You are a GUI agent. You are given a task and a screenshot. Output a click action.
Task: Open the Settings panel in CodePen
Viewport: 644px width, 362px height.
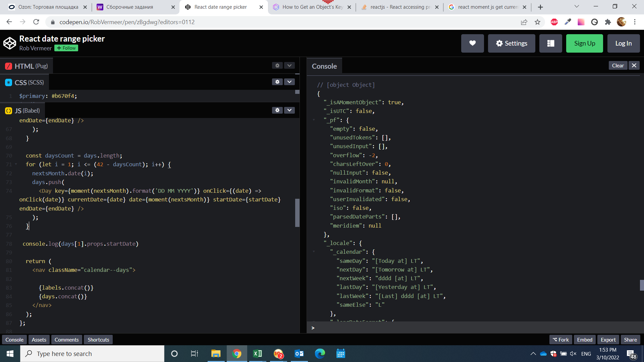[x=511, y=43]
